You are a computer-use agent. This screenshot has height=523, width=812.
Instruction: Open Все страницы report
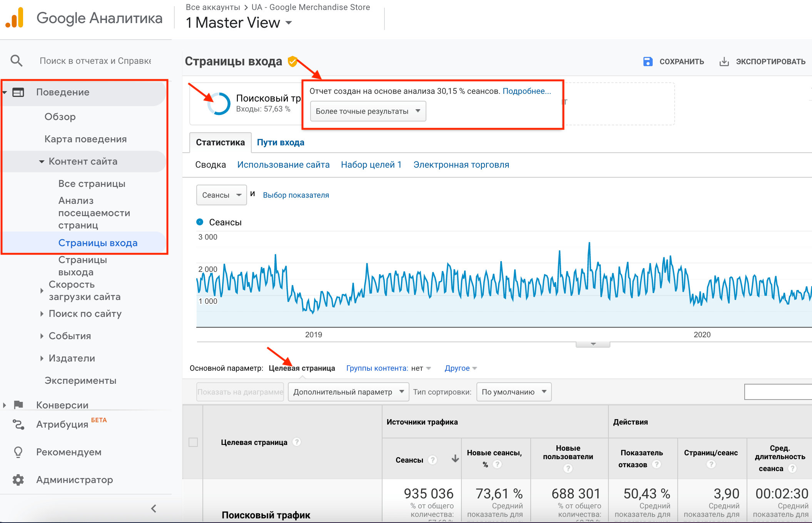[92, 184]
